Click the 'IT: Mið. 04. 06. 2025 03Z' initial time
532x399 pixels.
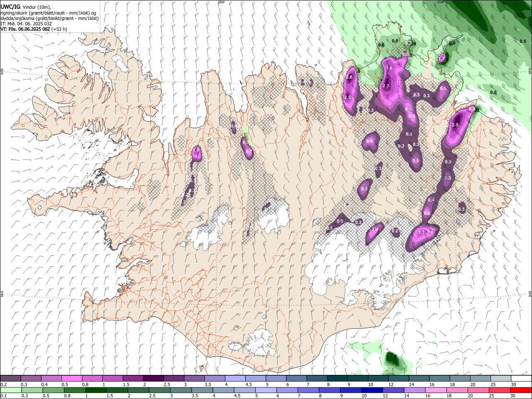tap(27, 24)
